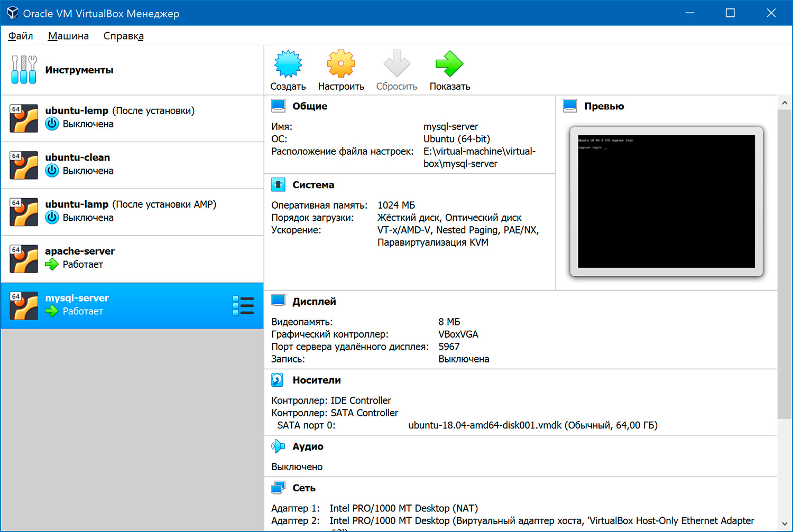Image resolution: width=793 pixels, height=532 pixels.
Task: Click the running status arrow of apache-server
Action: [52, 264]
